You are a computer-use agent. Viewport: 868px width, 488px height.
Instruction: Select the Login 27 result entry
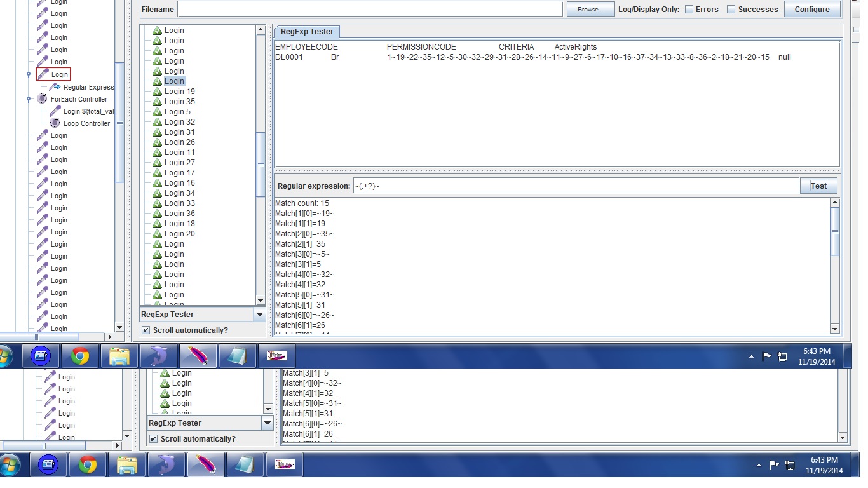point(180,163)
